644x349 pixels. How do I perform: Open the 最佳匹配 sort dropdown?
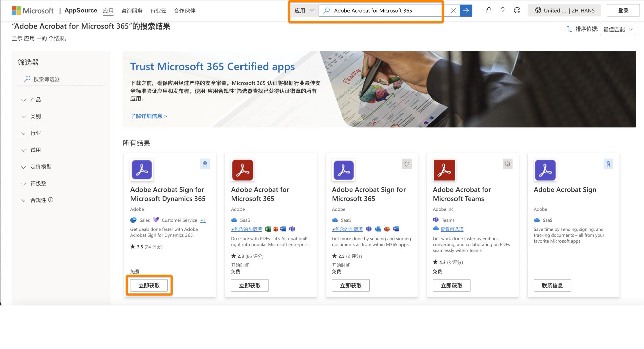pos(618,29)
